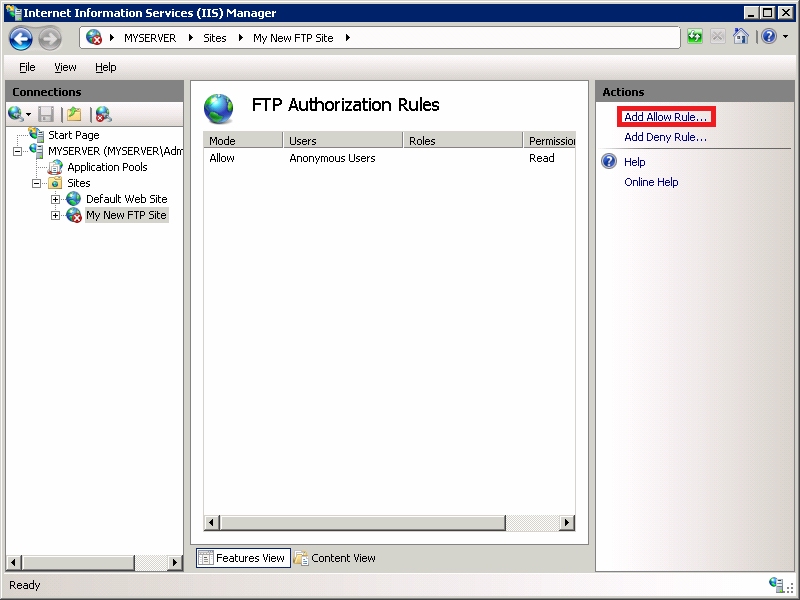
Task: Sort rules by the Roles column header
Action: 463,140
